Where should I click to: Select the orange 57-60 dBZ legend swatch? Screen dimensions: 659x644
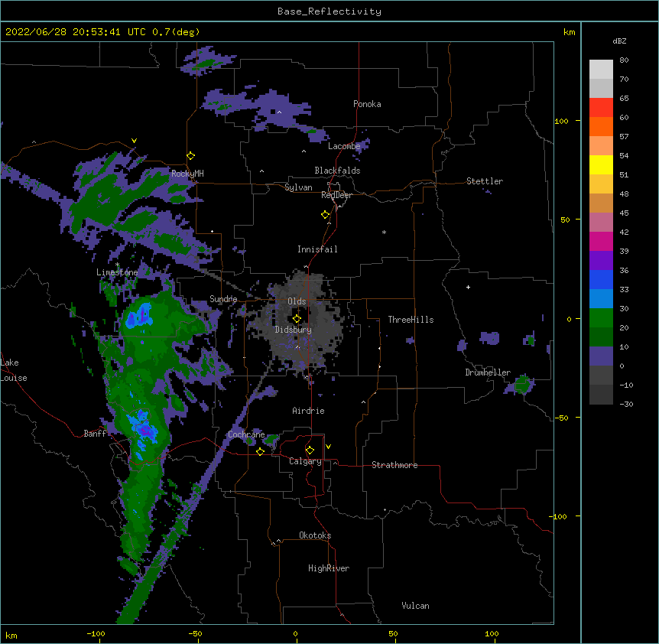[x=601, y=126]
